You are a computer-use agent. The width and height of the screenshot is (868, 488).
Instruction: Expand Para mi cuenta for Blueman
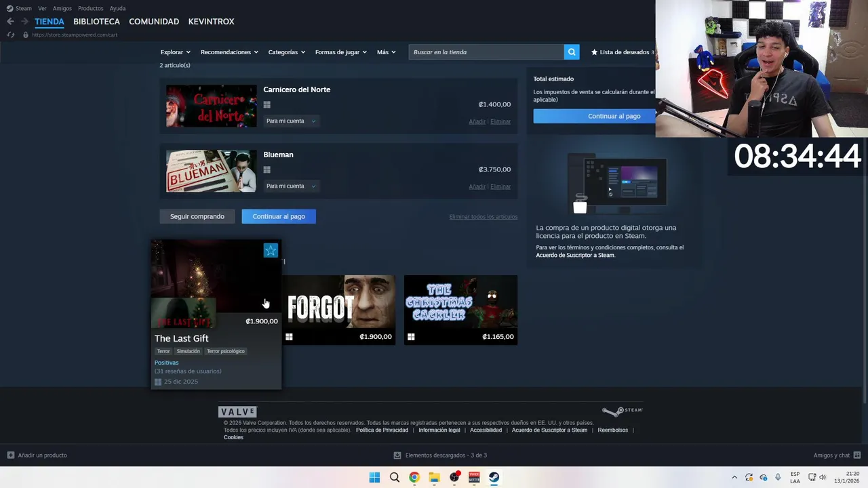(x=290, y=186)
